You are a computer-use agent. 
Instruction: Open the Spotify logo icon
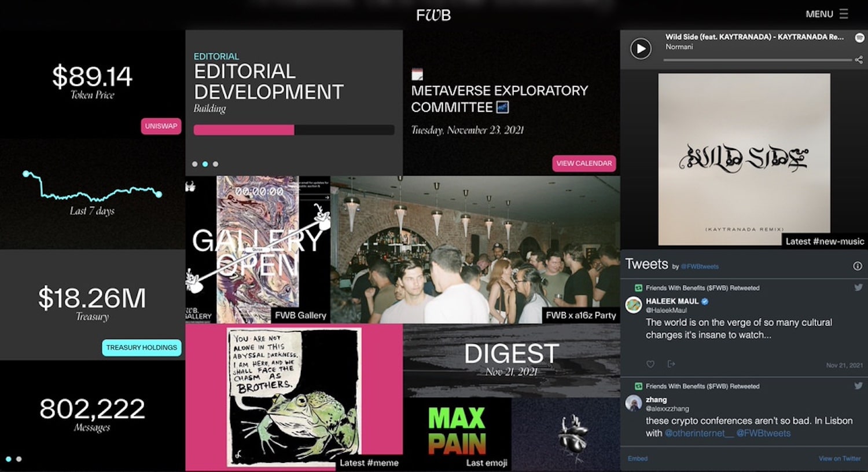pos(859,38)
